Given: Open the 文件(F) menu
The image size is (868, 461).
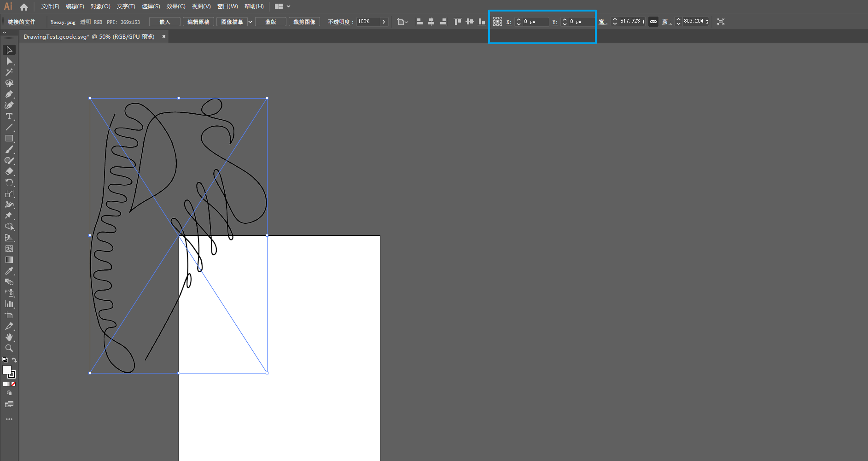Looking at the screenshot, I should coord(50,6).
